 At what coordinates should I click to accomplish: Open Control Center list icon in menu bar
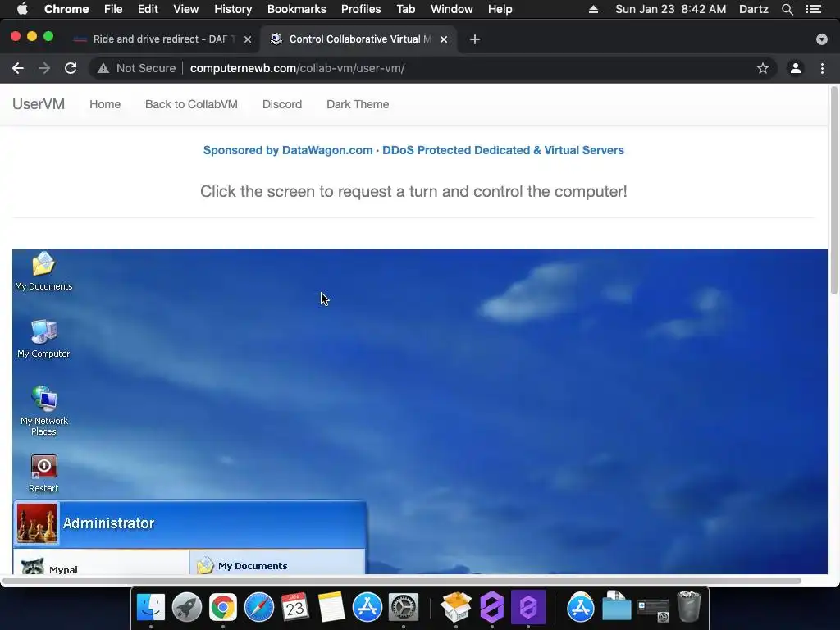(x=814, y=9)
